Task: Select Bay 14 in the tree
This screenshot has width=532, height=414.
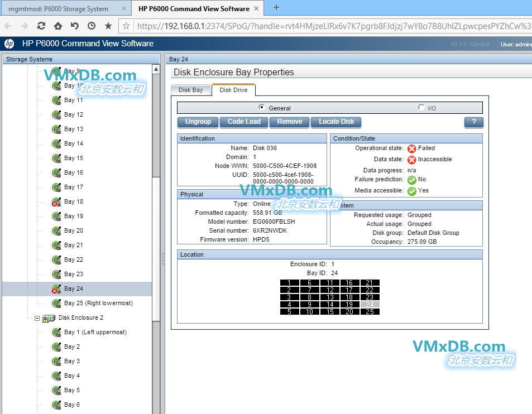Action: 74,144
